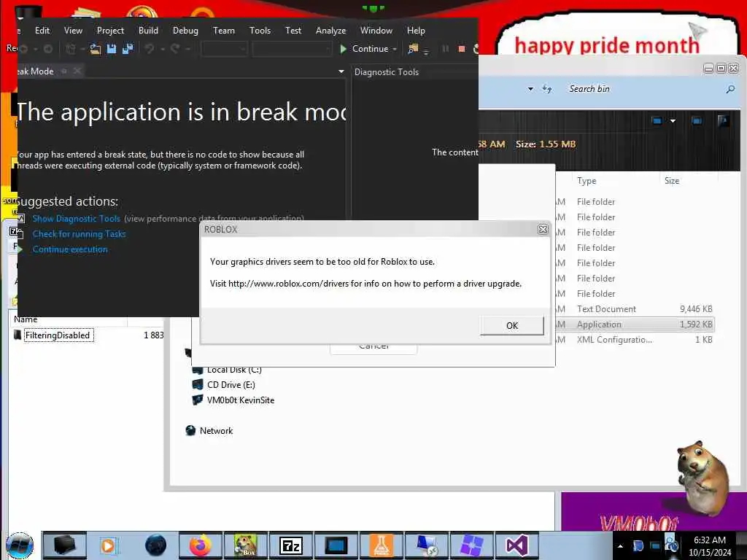This screenshot has height=560, width=747.
Task: Click the Explorer search magnifier icon
Action: coord(729,89)
